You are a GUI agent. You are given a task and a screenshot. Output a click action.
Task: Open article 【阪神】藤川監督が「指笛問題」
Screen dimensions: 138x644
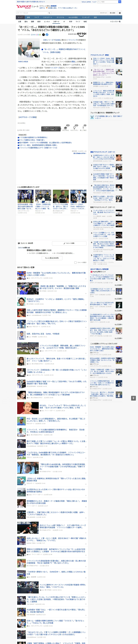pos(63,287)
